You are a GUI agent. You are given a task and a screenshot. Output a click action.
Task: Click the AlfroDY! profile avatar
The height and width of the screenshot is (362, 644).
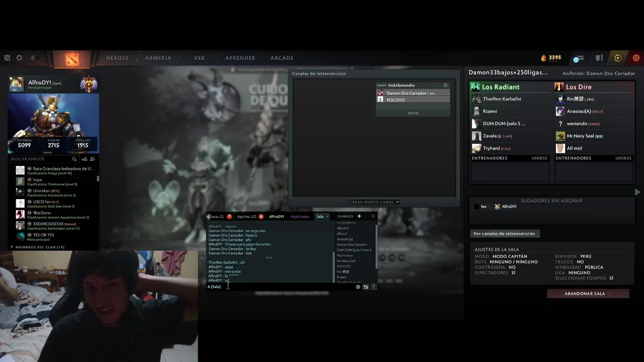coord(17,84)
